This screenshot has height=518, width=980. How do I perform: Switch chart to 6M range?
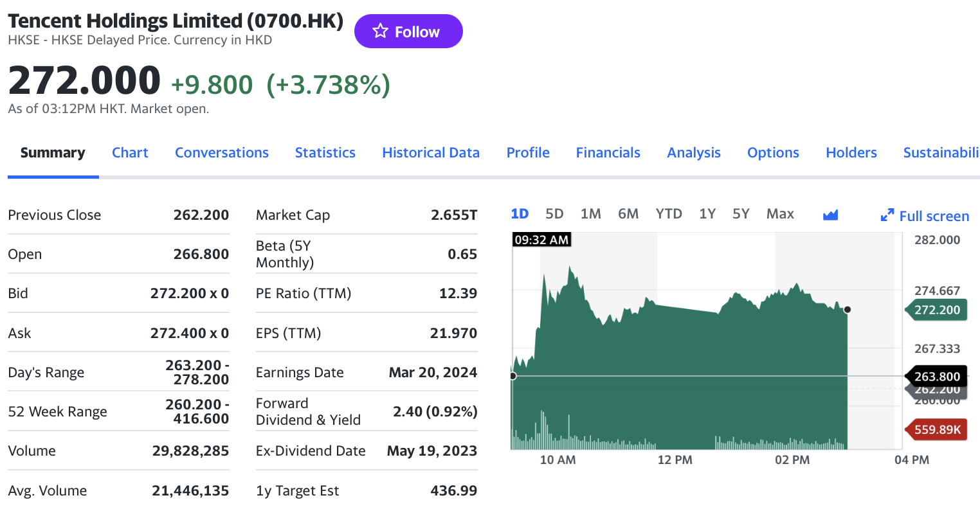click(x=628, y=214)
